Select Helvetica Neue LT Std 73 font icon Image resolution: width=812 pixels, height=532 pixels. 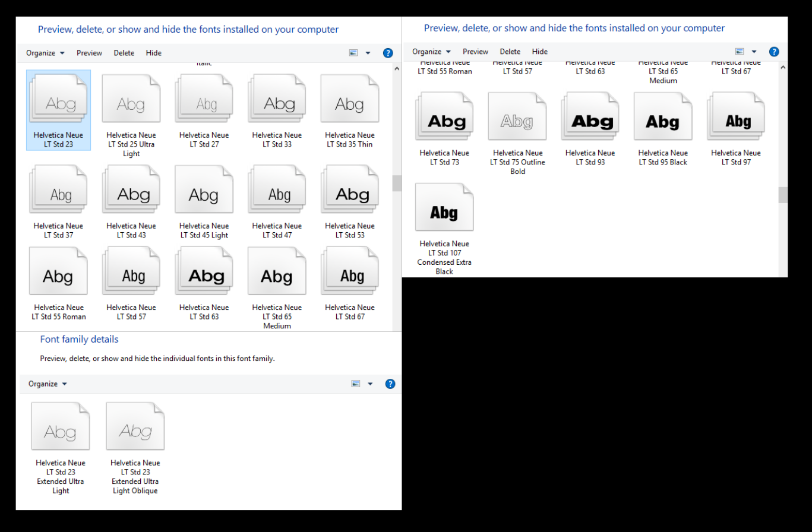coord(444,116)
